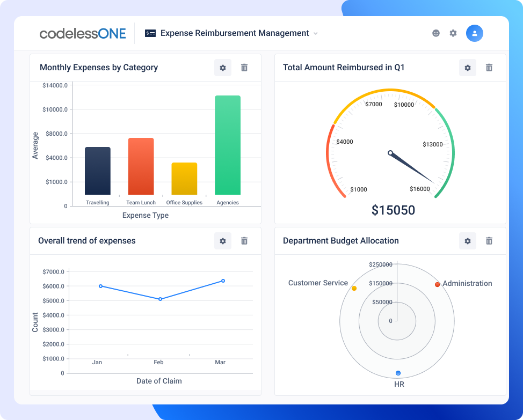Click the $10000.0 bar chart axis value
523x420 pixels.
pos(55,109)
